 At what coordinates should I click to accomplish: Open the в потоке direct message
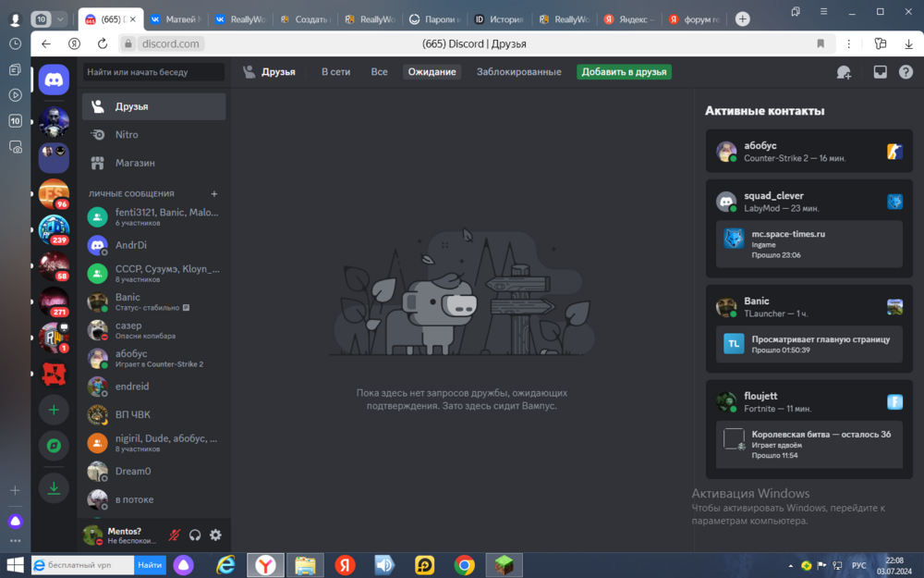click(153, 499)
